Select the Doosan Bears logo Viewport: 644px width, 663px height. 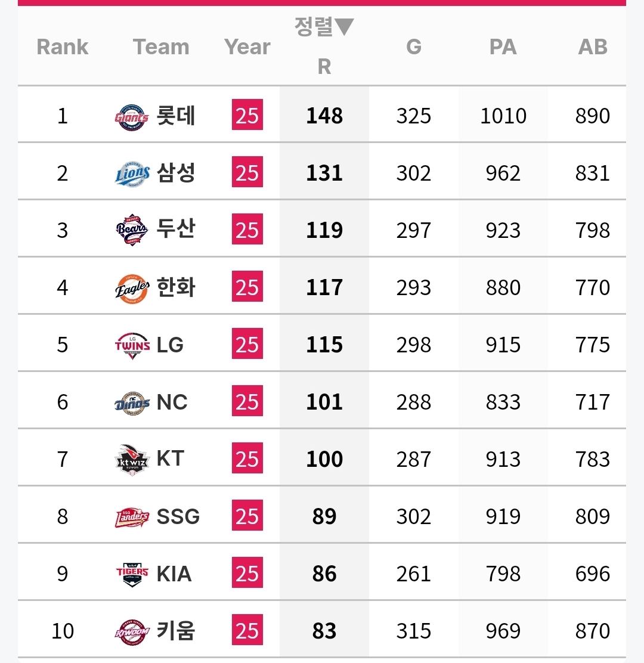[x=132, y=230]
